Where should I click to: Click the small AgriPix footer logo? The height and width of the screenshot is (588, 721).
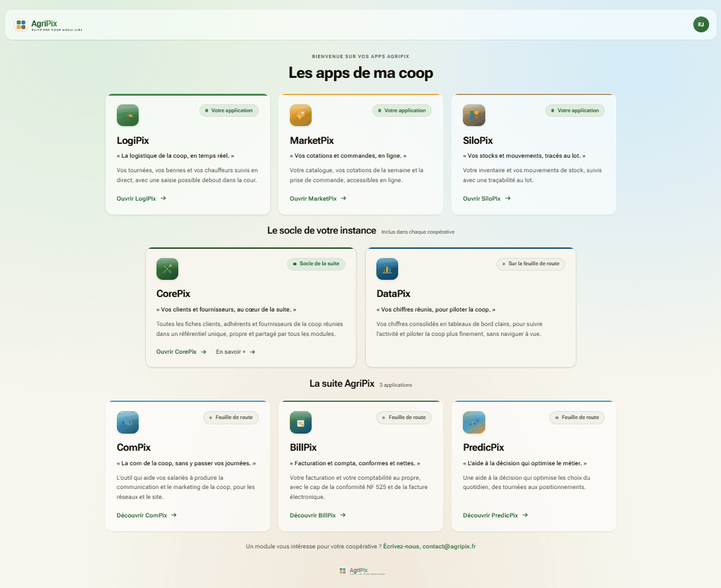(361, 571)
